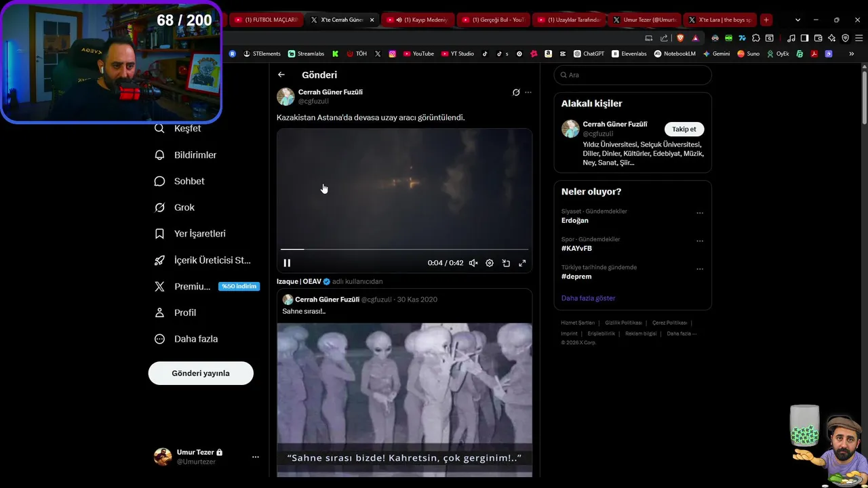Expand the video to fullscreen

click(x=522, y=263)
